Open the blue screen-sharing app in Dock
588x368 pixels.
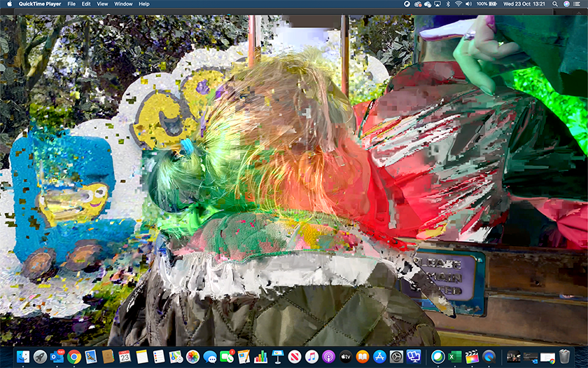[414, 356]
